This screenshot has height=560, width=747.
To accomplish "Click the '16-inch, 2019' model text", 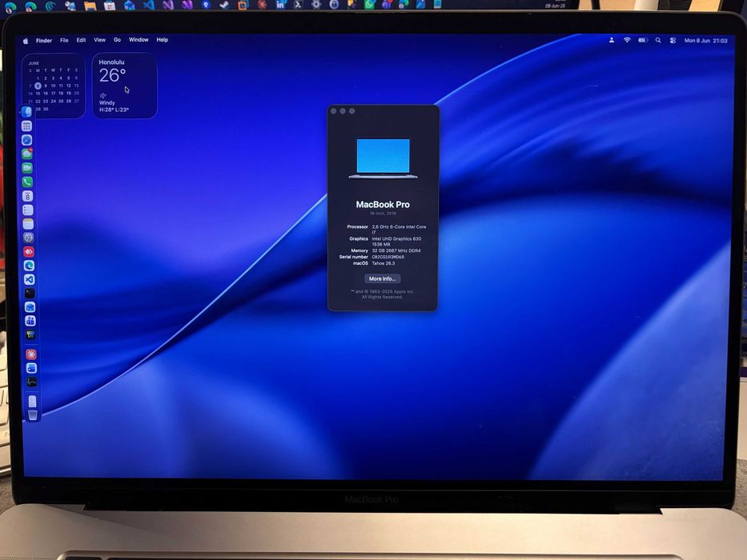I will pos(383,214).
